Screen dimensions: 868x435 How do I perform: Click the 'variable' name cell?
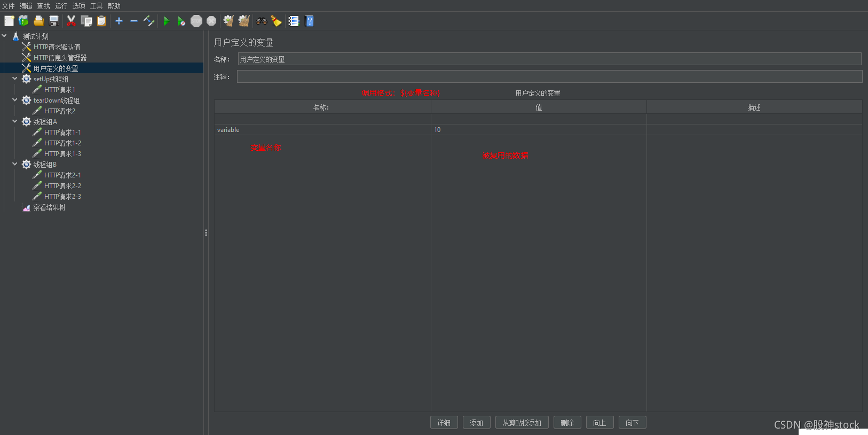(x=322, y=130)
